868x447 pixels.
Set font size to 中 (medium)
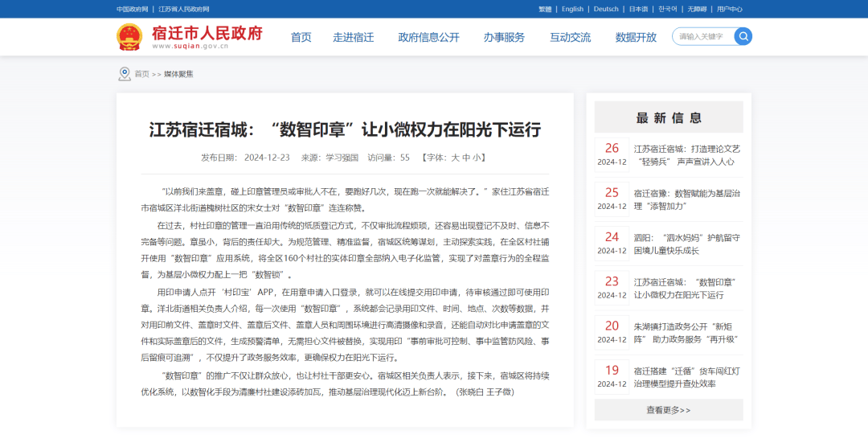coord(466,158)
